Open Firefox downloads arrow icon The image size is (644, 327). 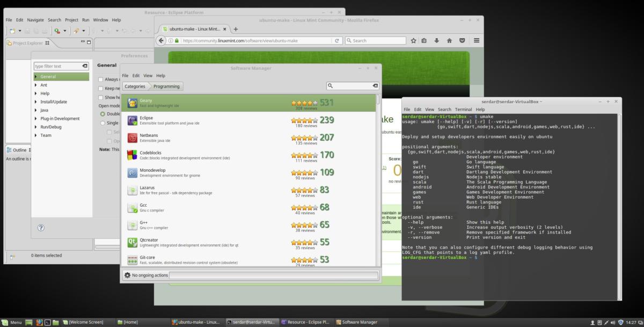pyautogui.click(x=436, y=40)
